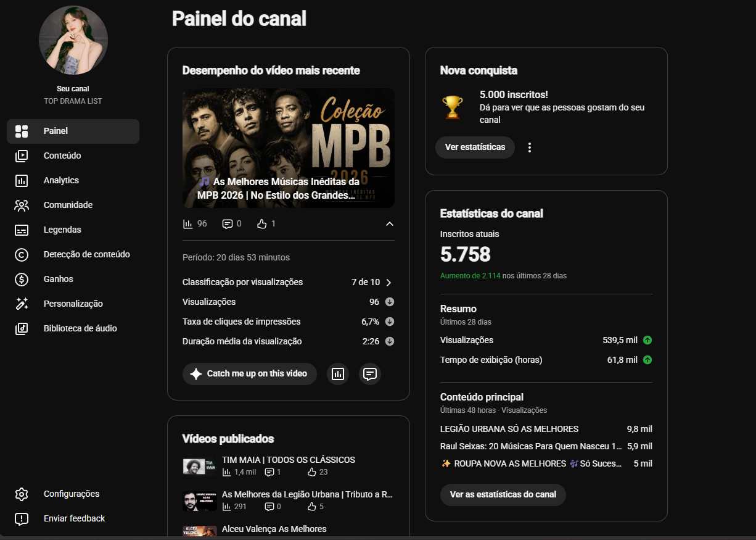This screenshot has height=540, width=756.
Task: Click the Comunidade people icon
Action: (x=22, y=206)
